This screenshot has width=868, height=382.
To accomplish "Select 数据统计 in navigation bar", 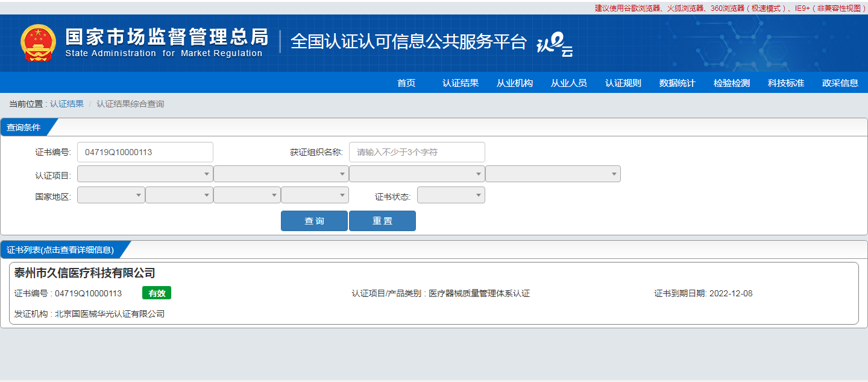I will (x=678, y=83).
